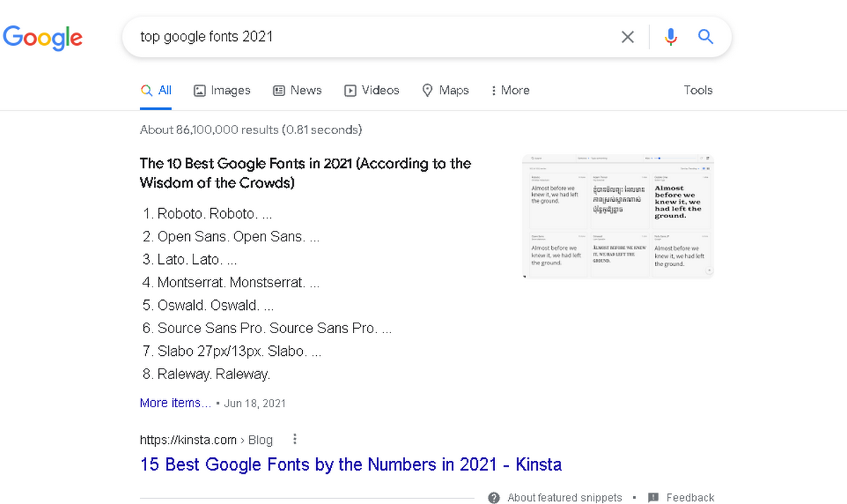
Task: Open 15 Best Google Fonts by the Numbers link
Action: point(351,464)
